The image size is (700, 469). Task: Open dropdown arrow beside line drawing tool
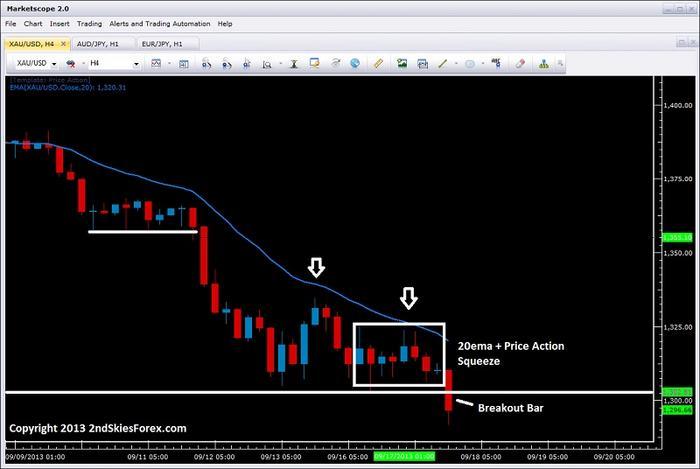coord(456,64)
